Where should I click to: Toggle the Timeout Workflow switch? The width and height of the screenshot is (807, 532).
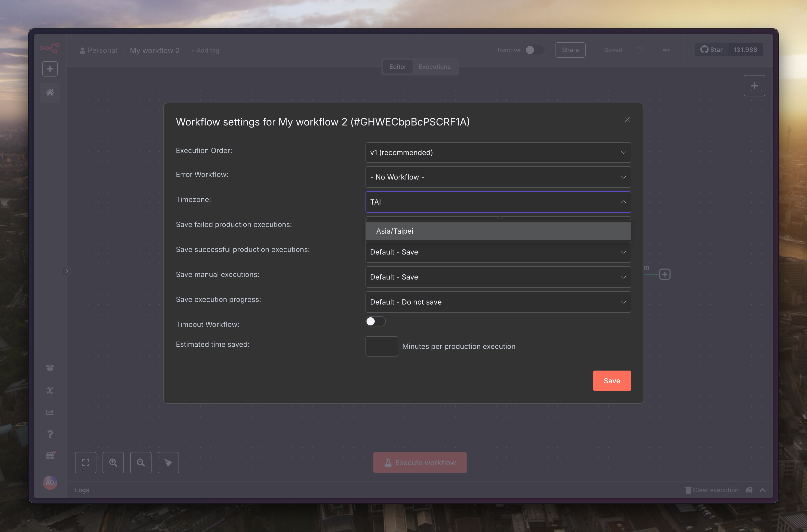[x=375, y=321]
